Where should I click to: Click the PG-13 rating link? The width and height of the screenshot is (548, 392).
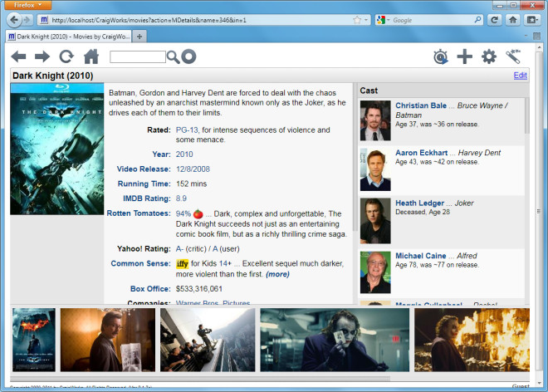[x=187, y=130]
